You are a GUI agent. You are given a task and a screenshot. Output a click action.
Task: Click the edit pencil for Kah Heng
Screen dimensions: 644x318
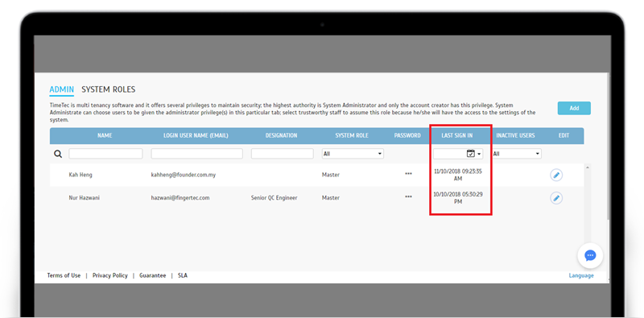tap(556, 176)
